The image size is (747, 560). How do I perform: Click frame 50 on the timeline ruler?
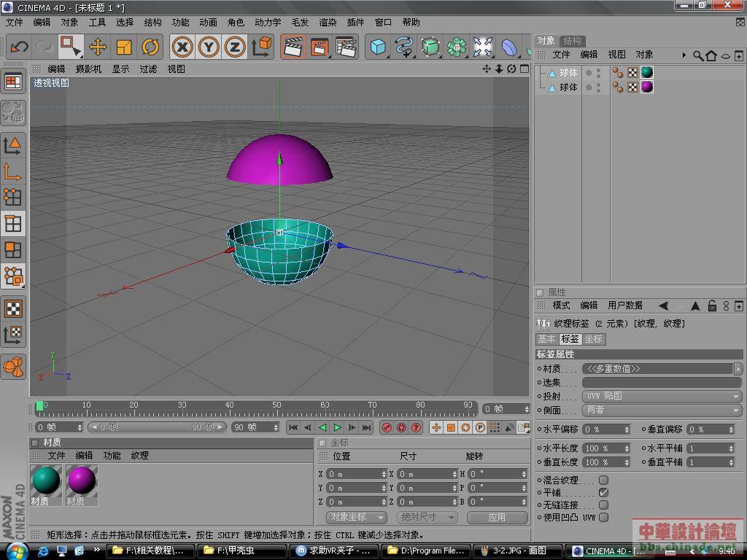tap(276, 405)
